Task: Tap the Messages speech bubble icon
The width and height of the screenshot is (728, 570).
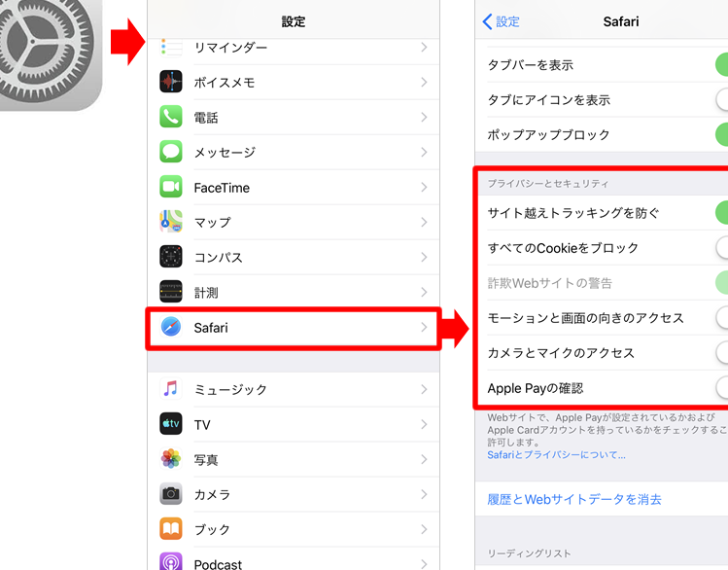Action: 171,152
